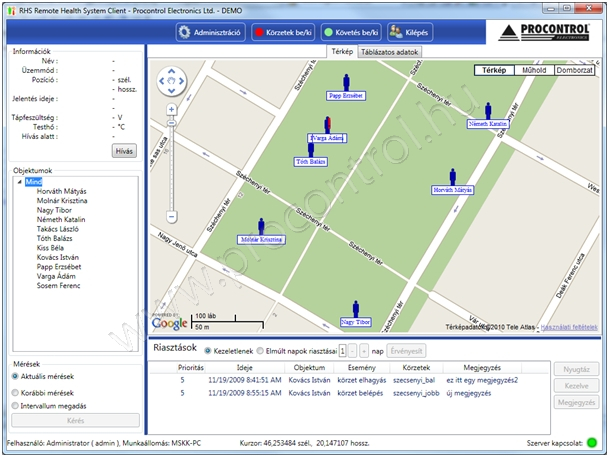Click the Megjegyzés button
The width and height of the screenshot is (609, 457).
click(x=576, y=402)
